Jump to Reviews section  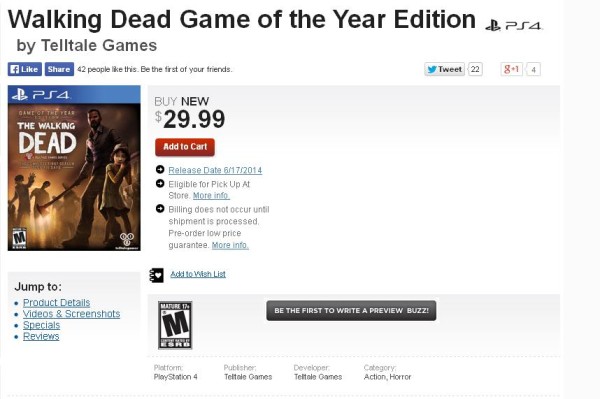coord(41,336)
